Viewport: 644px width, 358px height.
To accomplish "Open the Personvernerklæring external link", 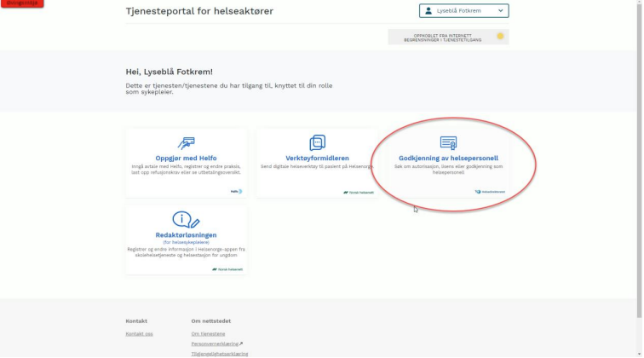I will pos(215,344).
